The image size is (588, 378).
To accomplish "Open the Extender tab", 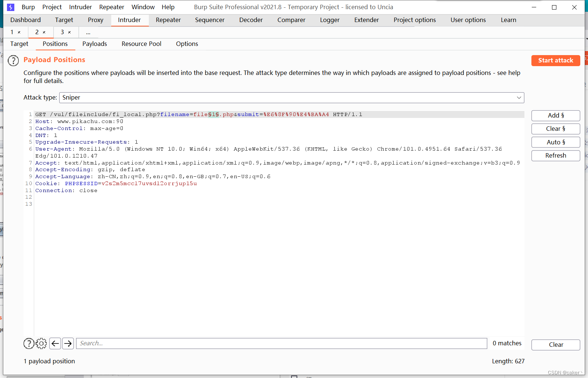I will point(366,20).
